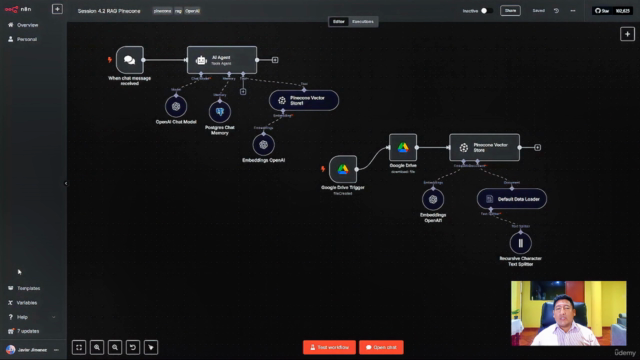Screen dimensions: 640x360
Task: Switch to the Executions tab
Action: (363, 22)
